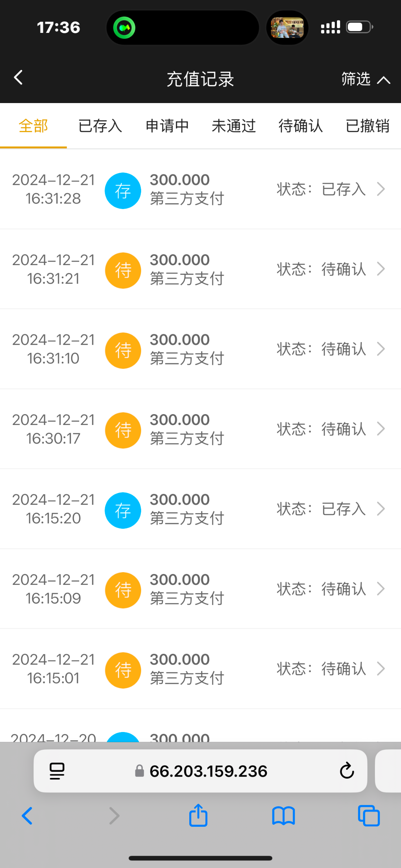This screenshot has width=401, height=868.
Task: Tap the Safari back navigation arrow
Action: pos(27,816)
